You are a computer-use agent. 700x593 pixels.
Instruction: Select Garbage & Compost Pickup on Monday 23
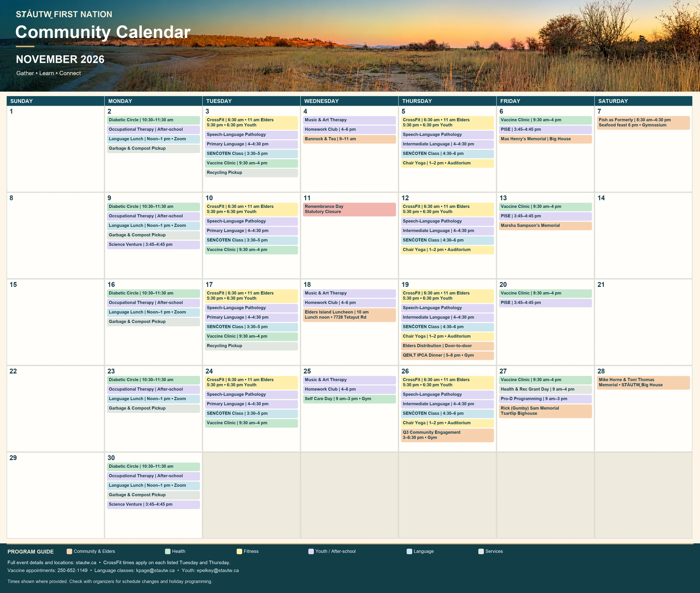[x=153, y=408]
